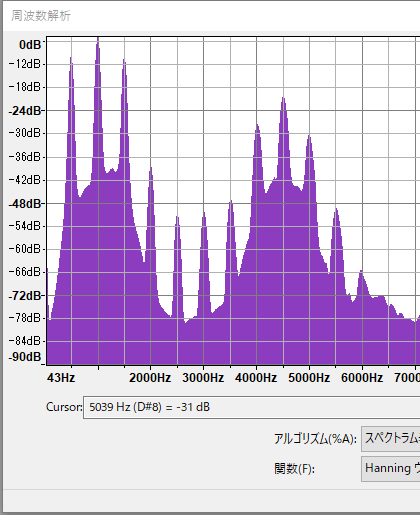Image resolution: width=420 pixels, height=515 pixels.
Task: Open the 関数 dropdown showing Hanning
Action: 391,469
